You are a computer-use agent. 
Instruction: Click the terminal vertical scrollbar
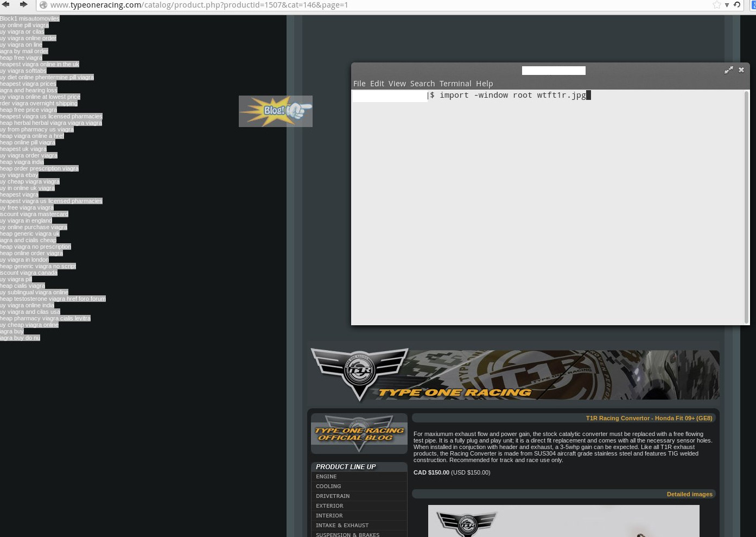coord(747,206)
